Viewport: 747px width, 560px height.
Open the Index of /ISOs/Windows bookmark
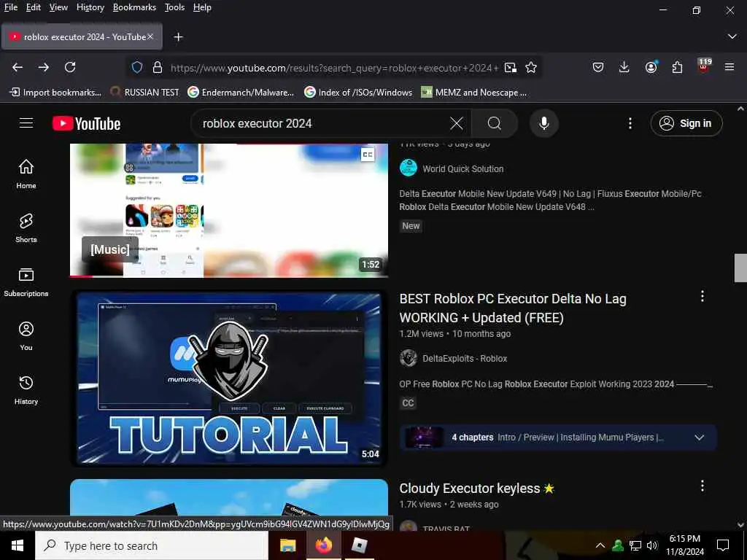358,93
